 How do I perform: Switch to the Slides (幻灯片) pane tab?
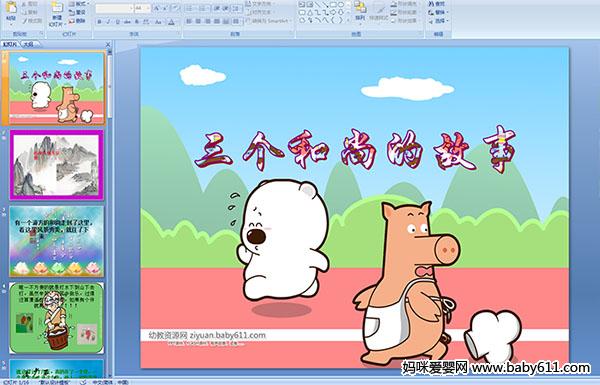pos(10,44)
